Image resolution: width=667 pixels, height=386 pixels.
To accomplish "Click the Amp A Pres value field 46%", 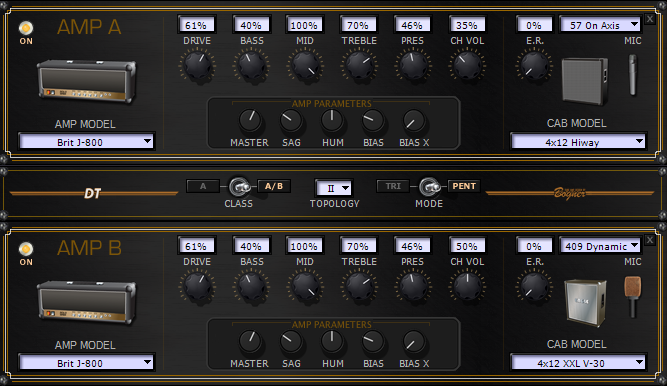I will tap(413, 25).
